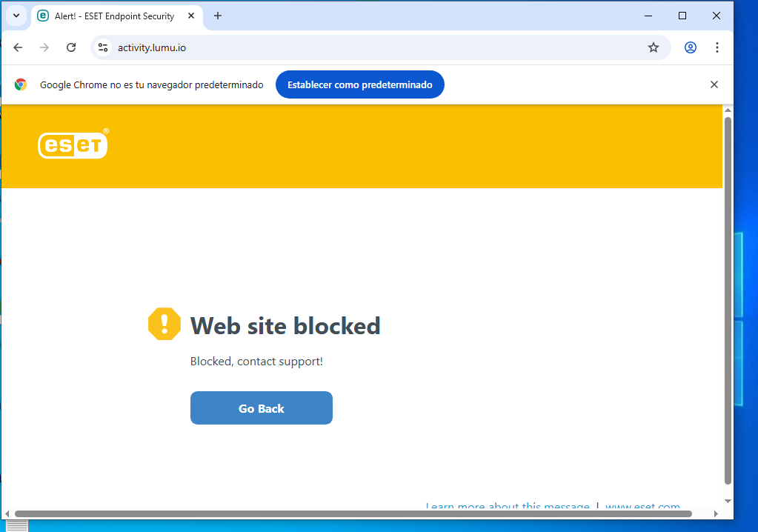Click the activity.lumu.io address bar

(370, 47)
